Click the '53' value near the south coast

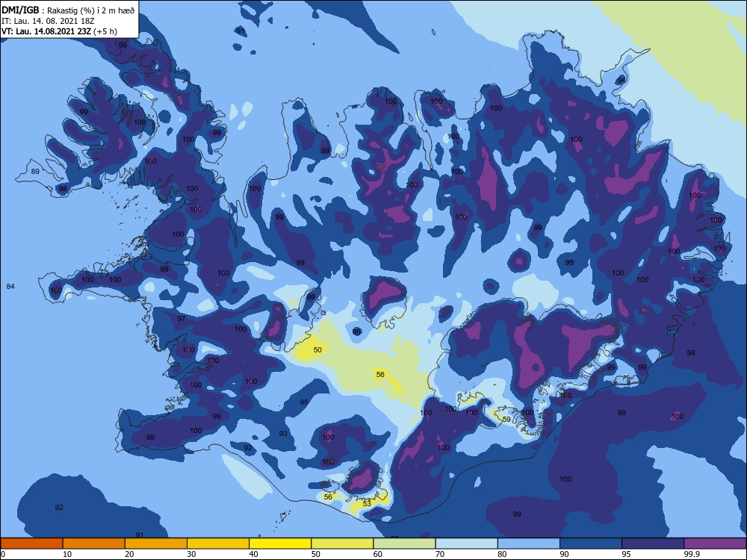pyautogui.click(x=367, y=503)
